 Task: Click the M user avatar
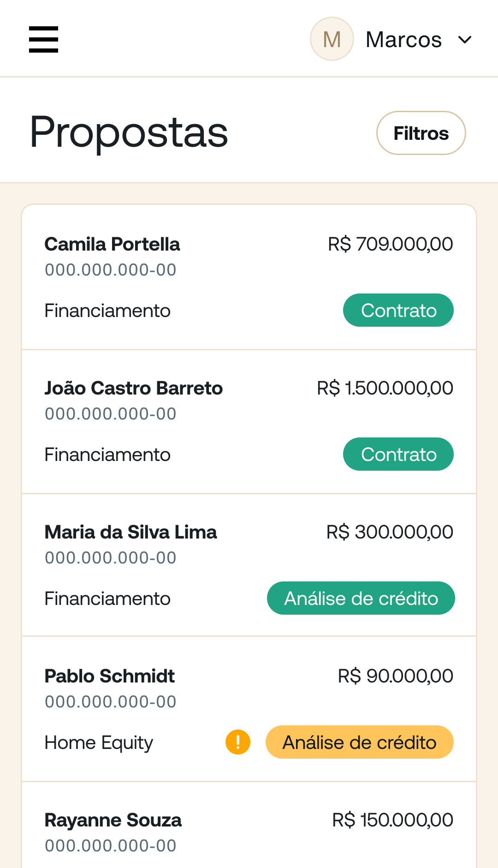[332, 39]
